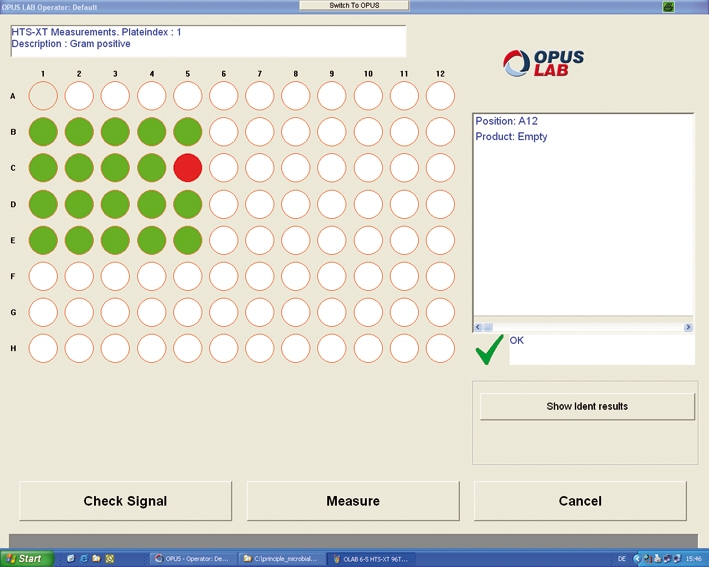Select empty well H12
The height and width of the screenshot is (567, 709).
[x=440, y=348]
